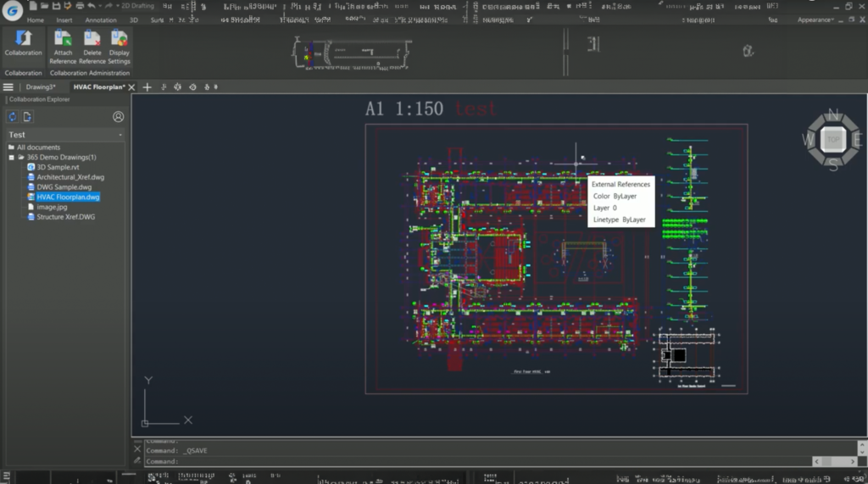Add a new drawing tab with plus
The height and width of the screenshot is (484, 868).
[147, 87]
